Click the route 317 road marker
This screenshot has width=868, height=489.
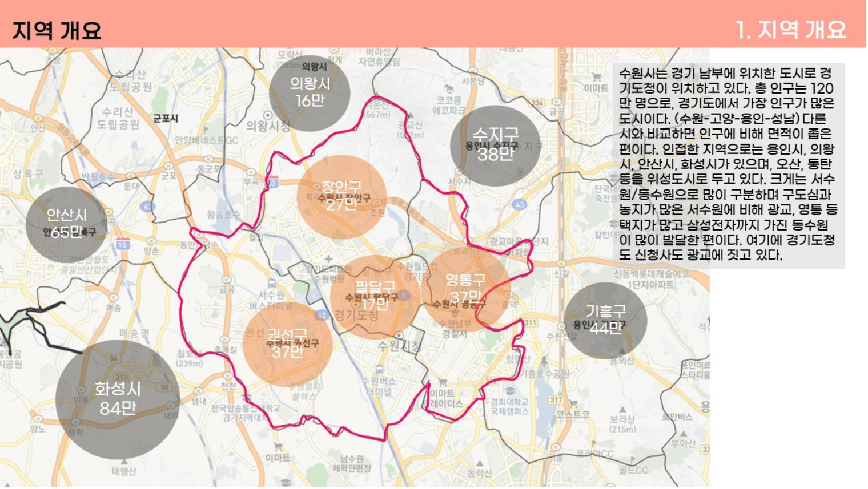pyautogui.click(x=556, y=400)
